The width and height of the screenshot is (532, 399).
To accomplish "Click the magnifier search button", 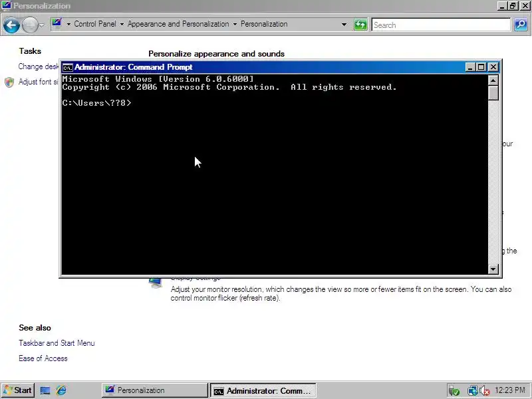I will pyautogui.click(x=521, y=25).
